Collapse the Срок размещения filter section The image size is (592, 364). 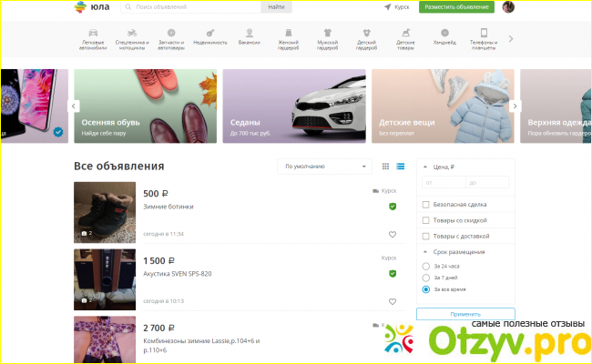pos(425,251)
